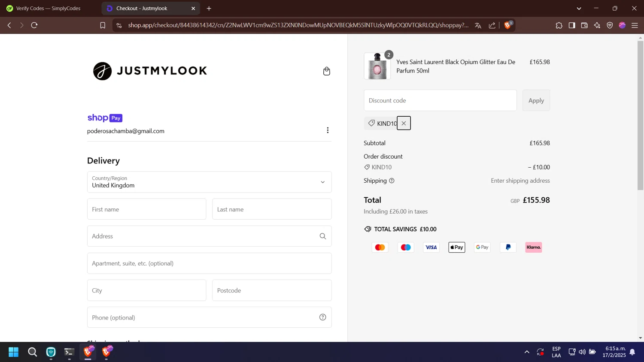Screen dimensions: 644x362
Task: Focus the Last name field
Action: coord(272,209)
